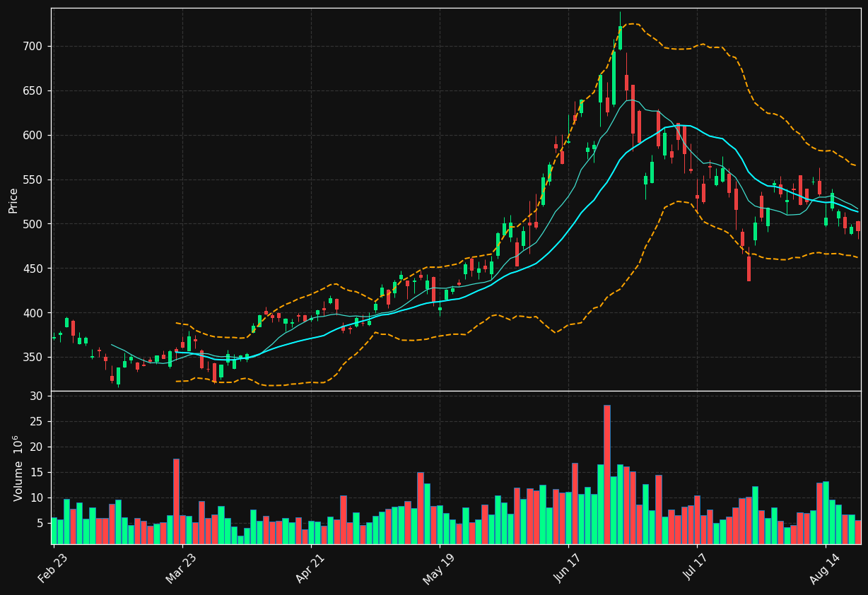
Task: Click the red volume bar near Mar 23 reaching 17
Action: (x=176, y=501)
